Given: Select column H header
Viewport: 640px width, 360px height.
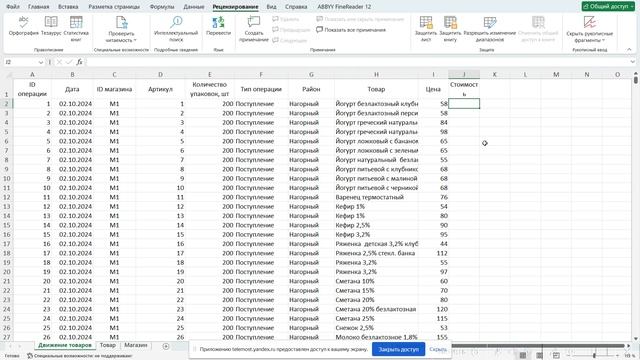Looking at the screenshot, I should [x=376, y=74].
